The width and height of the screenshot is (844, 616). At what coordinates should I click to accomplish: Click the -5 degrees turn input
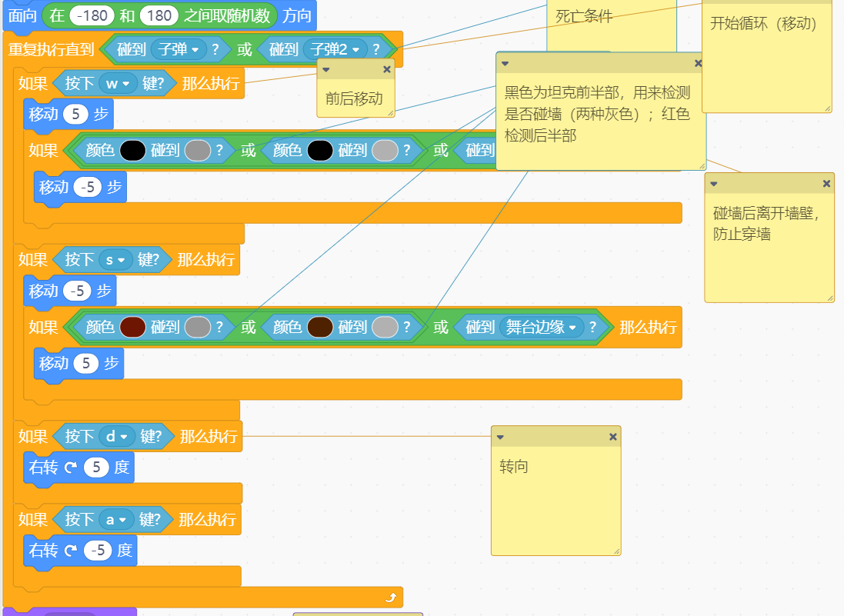[x=98, y=551]
